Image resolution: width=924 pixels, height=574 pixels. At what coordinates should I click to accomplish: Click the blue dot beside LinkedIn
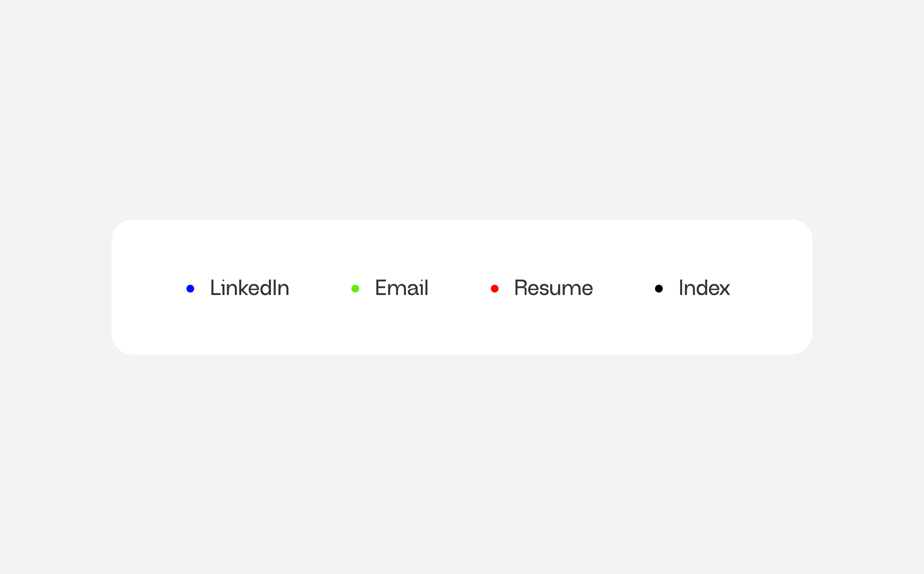[x=190, y=289]
